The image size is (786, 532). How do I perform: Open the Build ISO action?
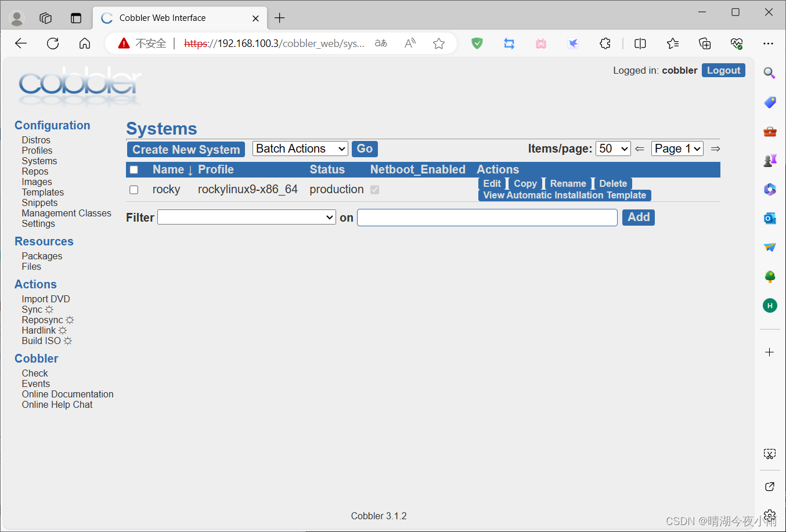(41, 341)
